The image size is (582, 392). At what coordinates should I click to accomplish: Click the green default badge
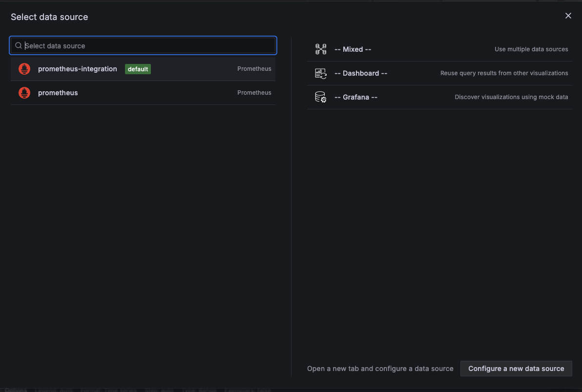pyautogui.click(x=138, y=69)
